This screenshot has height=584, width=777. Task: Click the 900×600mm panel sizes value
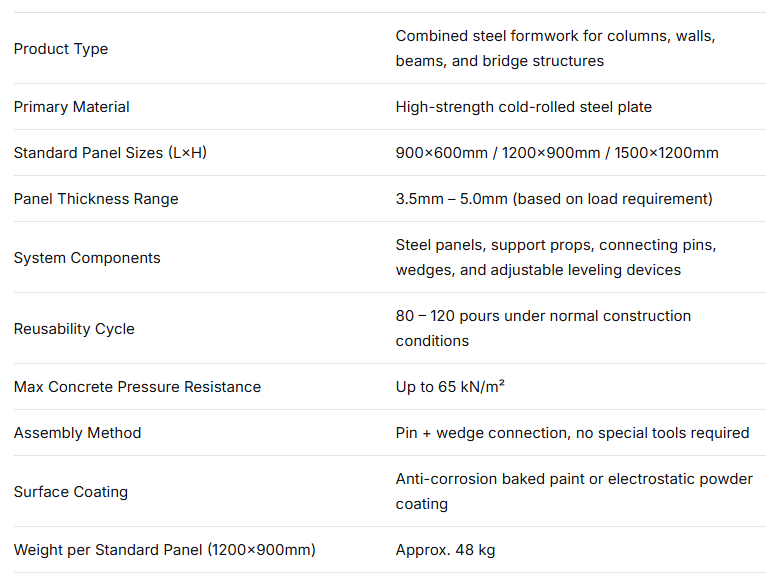point(557,153)
